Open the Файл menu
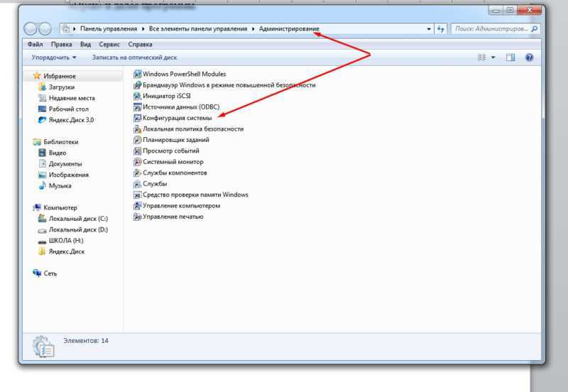Screen dimensions: 568x392 pos(35,44)
